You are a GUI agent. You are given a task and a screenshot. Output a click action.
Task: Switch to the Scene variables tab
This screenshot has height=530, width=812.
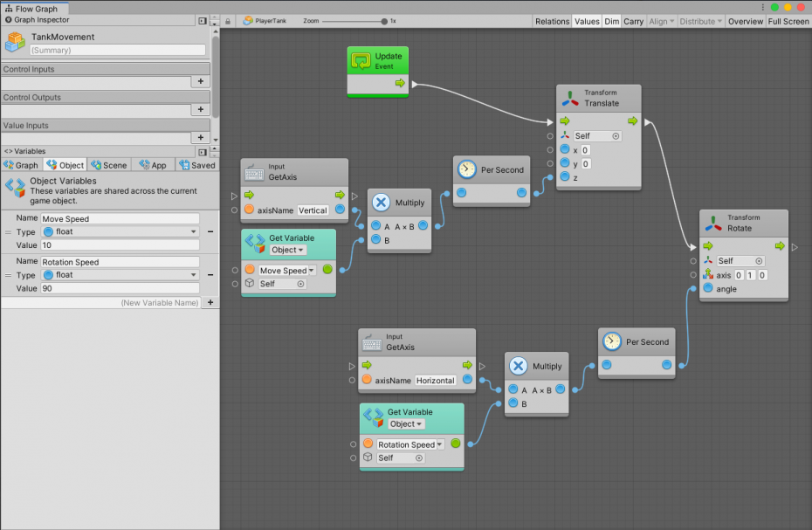tap(109, 164)
